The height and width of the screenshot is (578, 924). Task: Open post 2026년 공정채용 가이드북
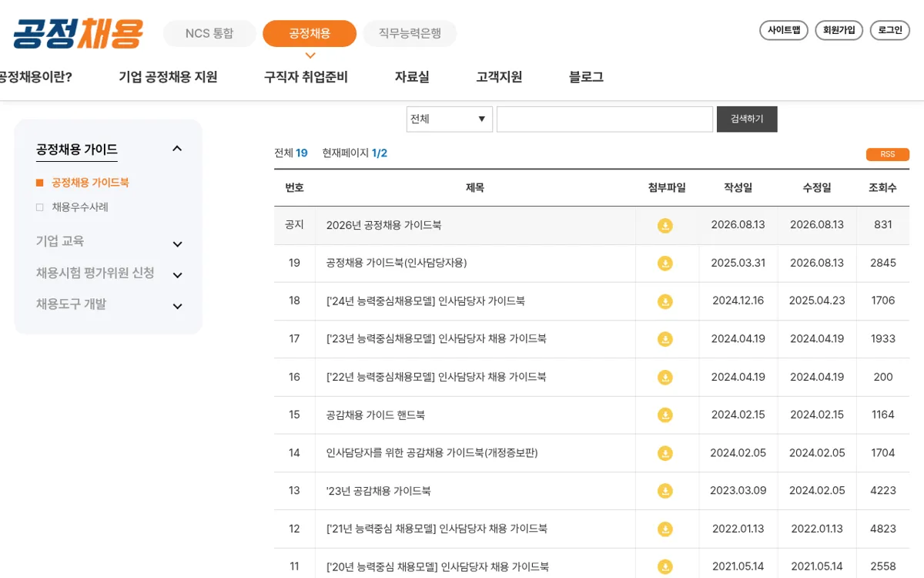click(x=383, y=225)
